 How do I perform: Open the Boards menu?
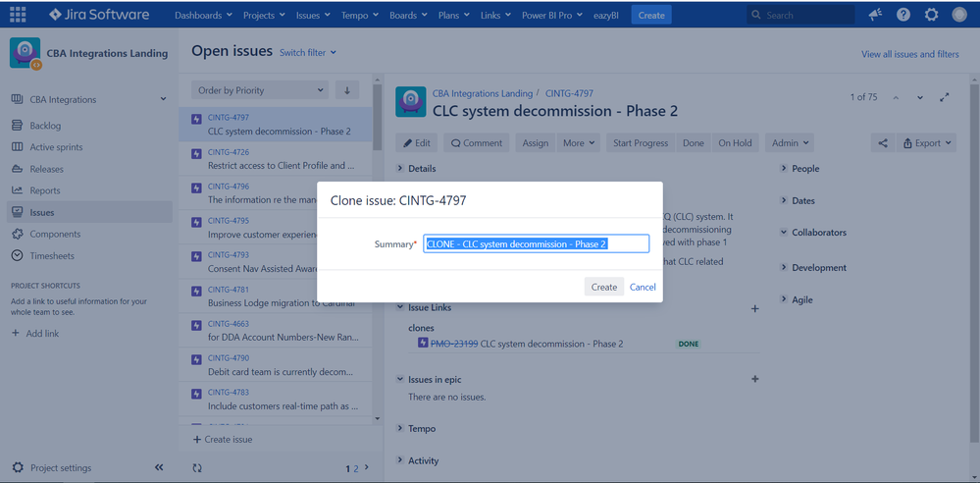[x=408, y=15]
